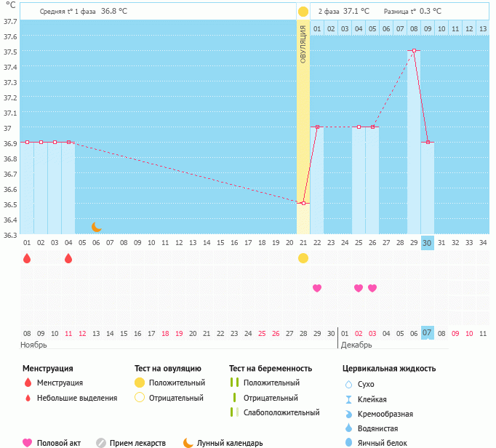Click the vertical 'ОВУЛЯЦИЯ' yellow column
The height and width of the screenshot is (448, 496).
303,109
